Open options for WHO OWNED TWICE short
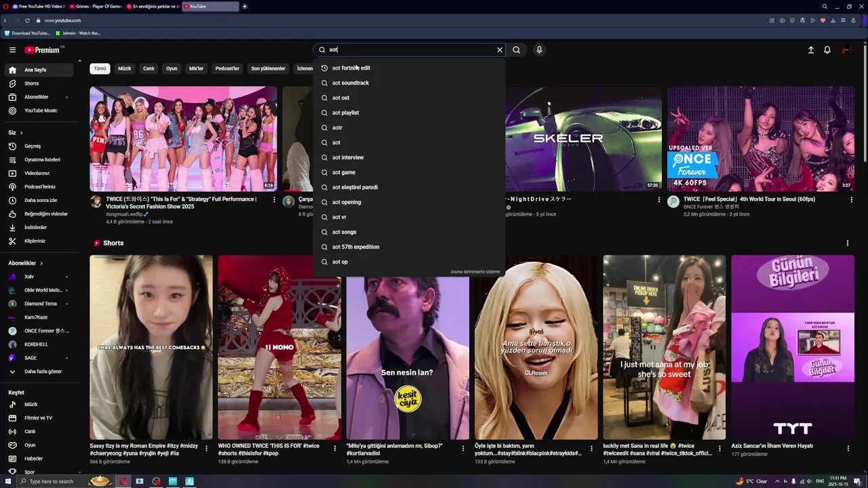Viewport: 868px width, 488px height. point(334,449)
